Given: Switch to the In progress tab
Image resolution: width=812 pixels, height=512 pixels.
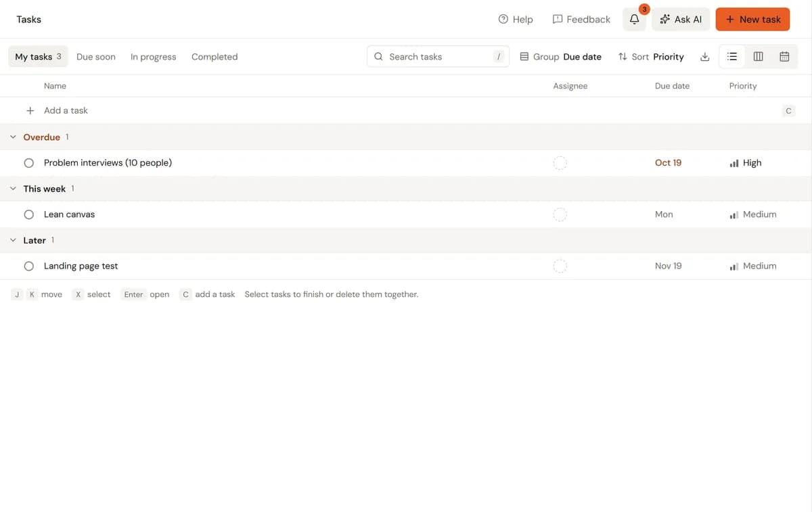Looking at the screenshot, I should click(153, 57).
